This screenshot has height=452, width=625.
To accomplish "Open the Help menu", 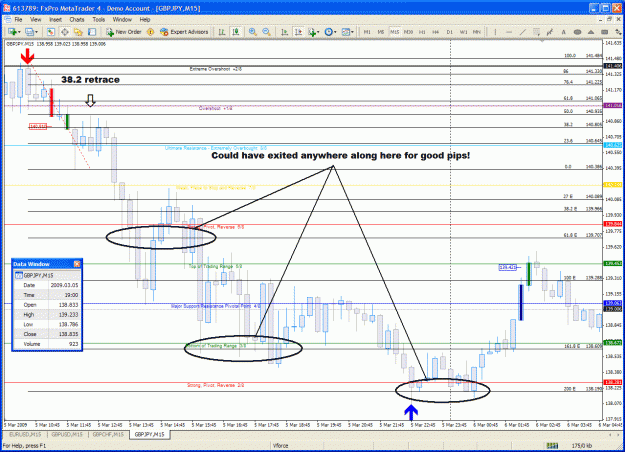I will 145,19.
